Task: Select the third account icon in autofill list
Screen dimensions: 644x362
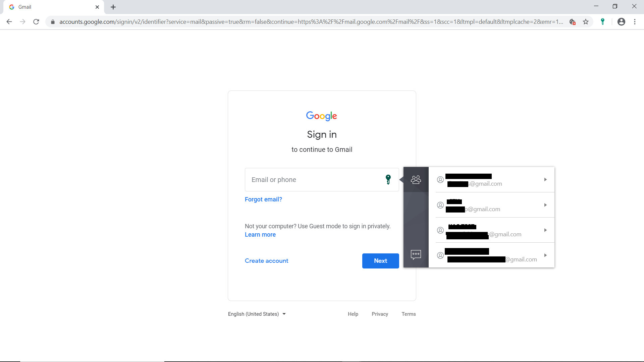Action: point(440,230)
